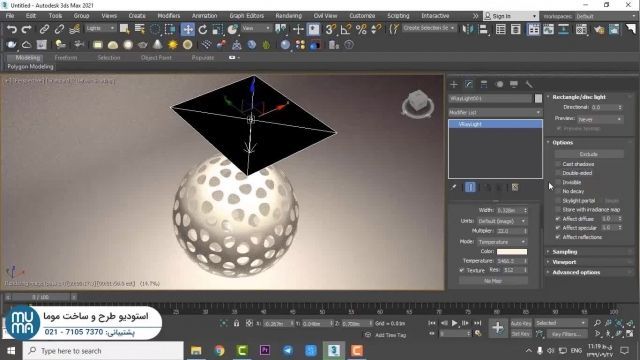The width and height of the screenshot is (640, 360).
Task: Open the Create menu
Action: point(137,16)
